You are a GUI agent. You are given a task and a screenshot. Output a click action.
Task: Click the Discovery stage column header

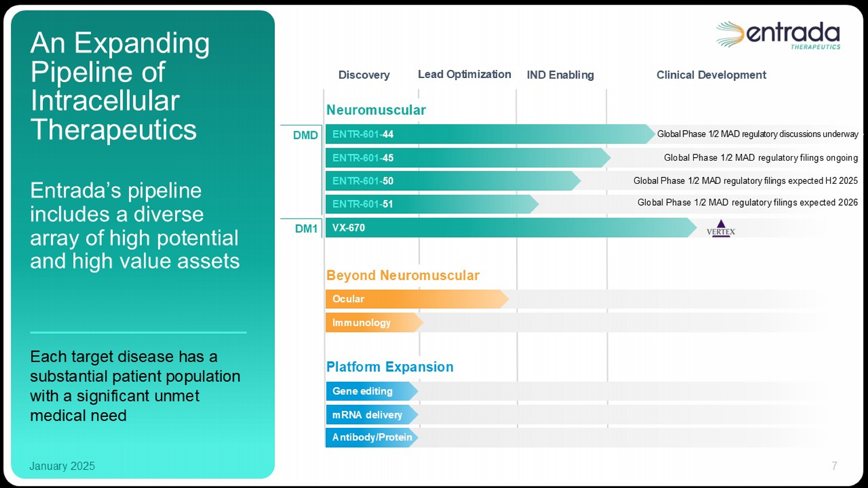[364, 75]
